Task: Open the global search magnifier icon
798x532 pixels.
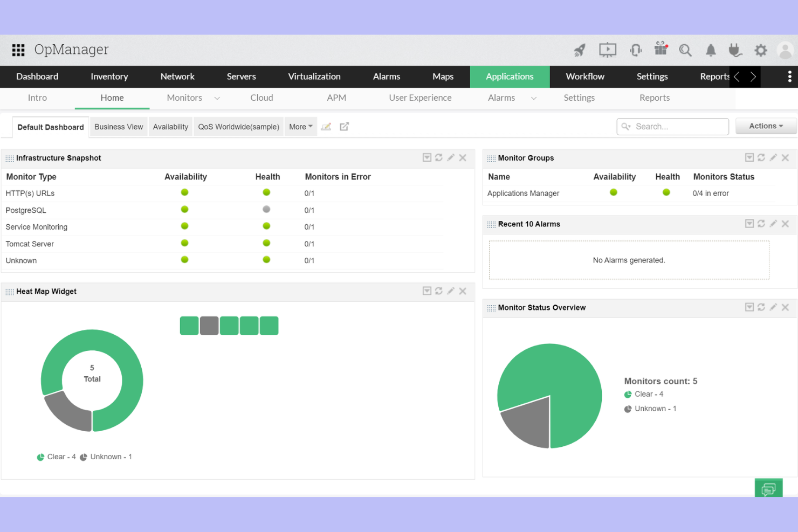Action: (685, 50)
